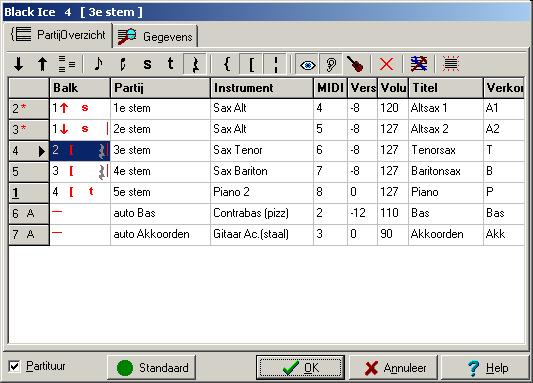Click the 'Piano 2' instrument cell
This screenshot has width=533, height=383.
[x=262, y=192]
